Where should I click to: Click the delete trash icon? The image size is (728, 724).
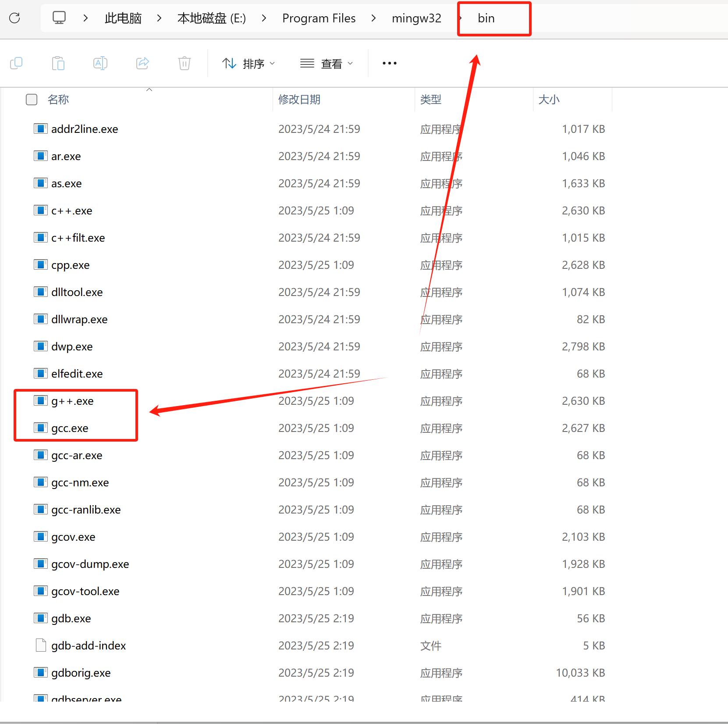click(x=185, y=63)
